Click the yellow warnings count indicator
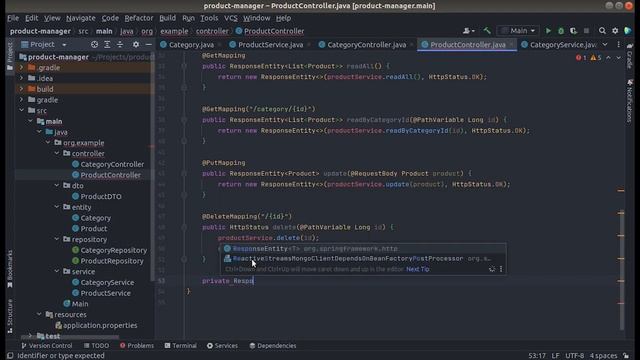 point(596,58)
